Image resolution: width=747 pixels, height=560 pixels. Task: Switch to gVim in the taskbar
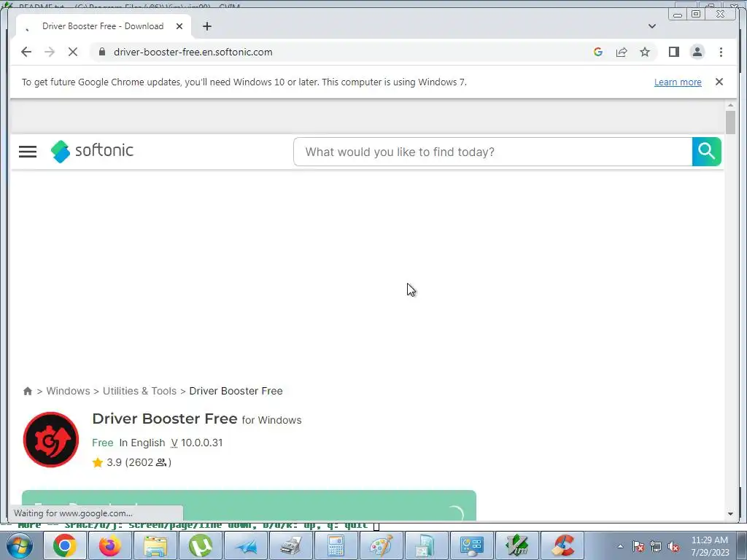tap(517, 545)
